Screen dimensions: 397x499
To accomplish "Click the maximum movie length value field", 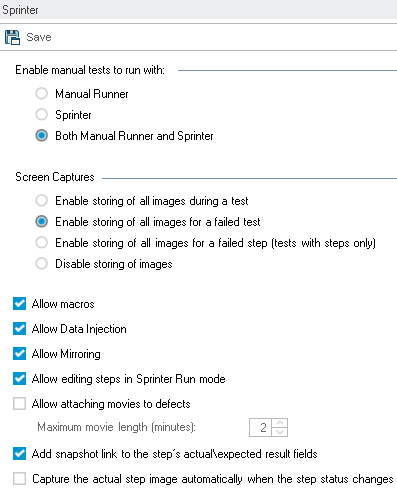I will click(x=261, y=427).
